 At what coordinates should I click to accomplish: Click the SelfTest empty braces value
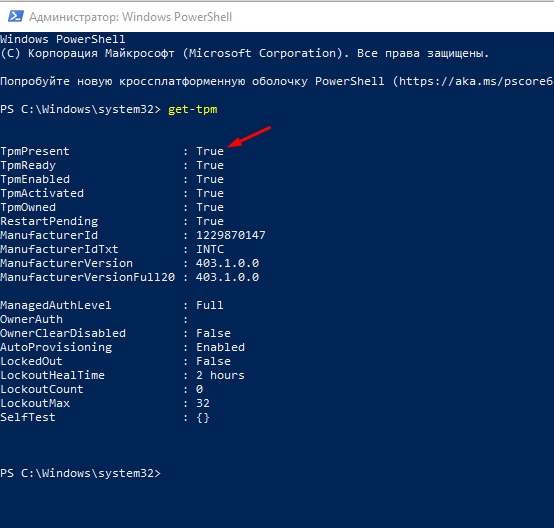[x=203, y=418]
